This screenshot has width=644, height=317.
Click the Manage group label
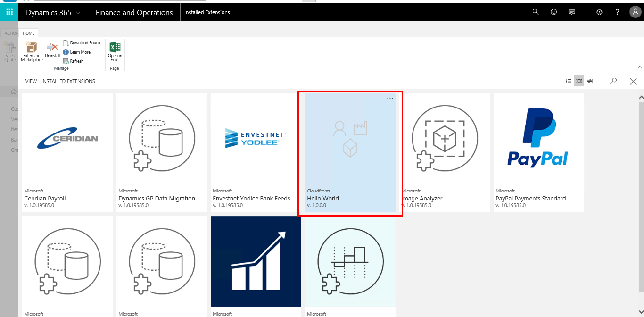click(x=61, y=68)
